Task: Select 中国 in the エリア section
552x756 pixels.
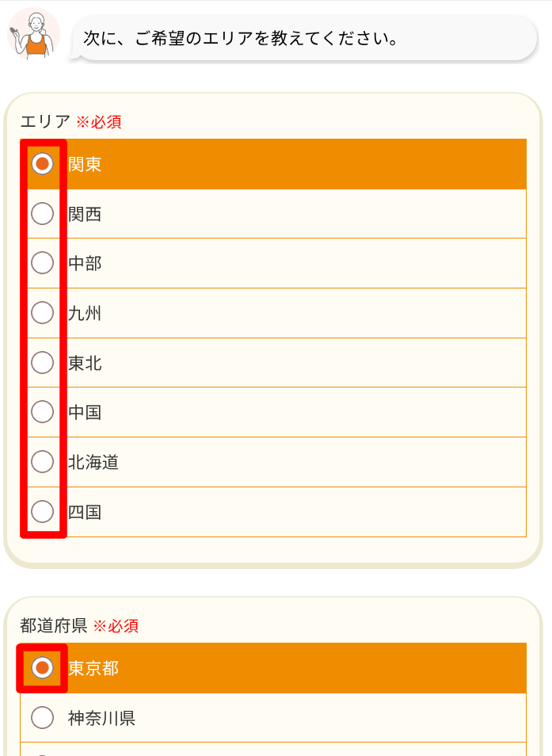Action: coord(42,412)
